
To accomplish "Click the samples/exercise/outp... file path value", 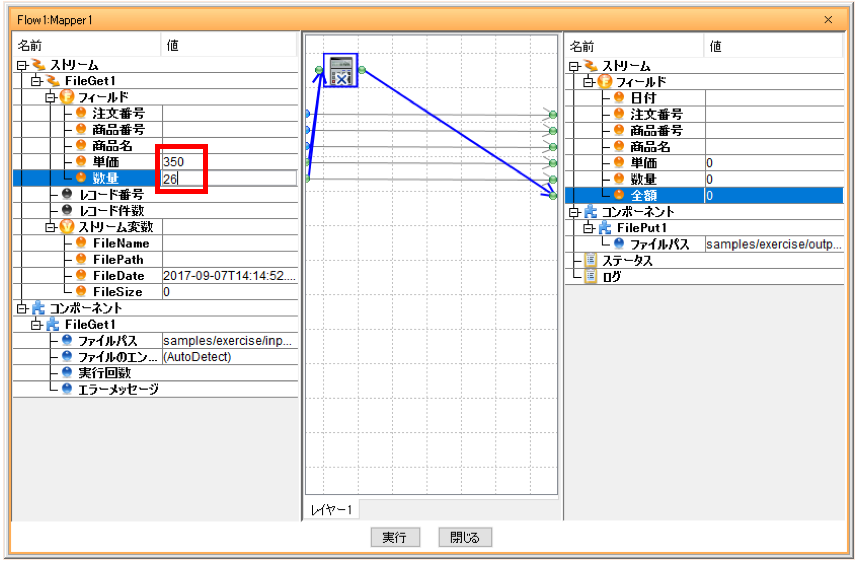I will click(774, 244).
